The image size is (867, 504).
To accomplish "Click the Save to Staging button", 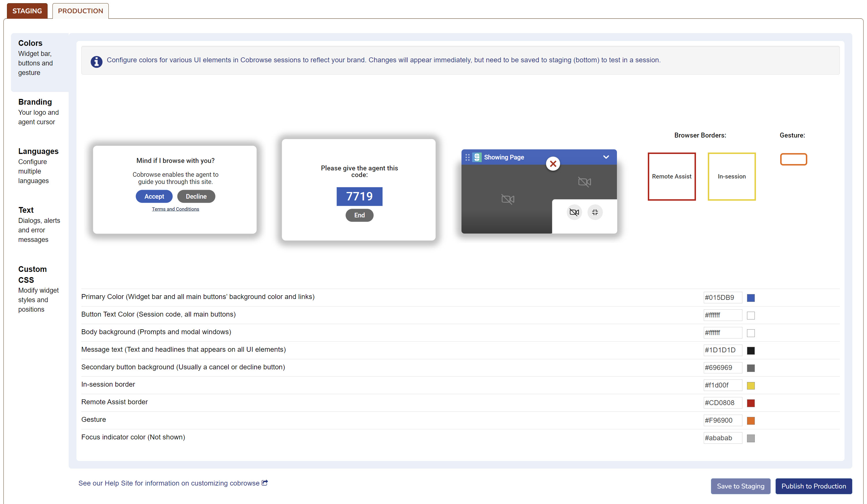I will pyautogui.click(x=740, y=486).
